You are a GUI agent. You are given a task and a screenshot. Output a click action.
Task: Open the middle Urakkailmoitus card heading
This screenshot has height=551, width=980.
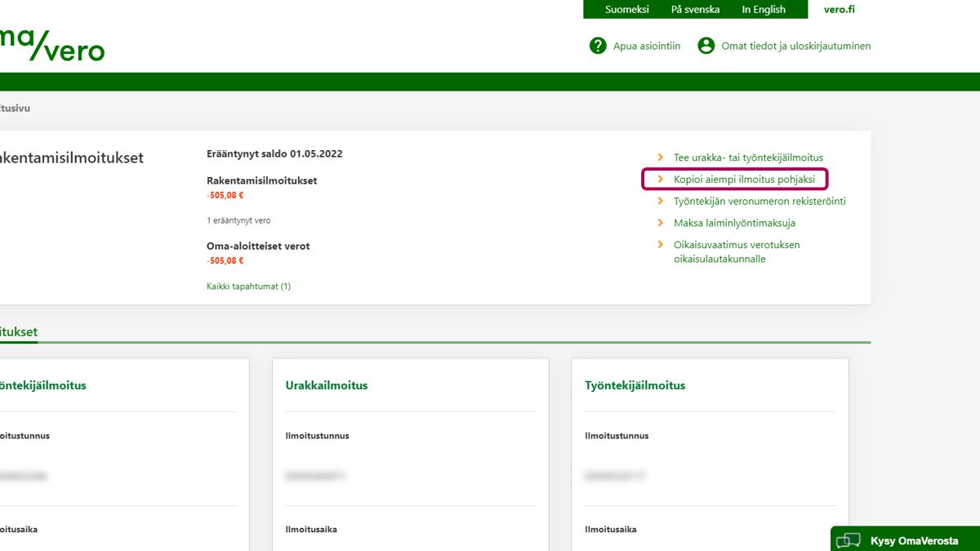327,385
